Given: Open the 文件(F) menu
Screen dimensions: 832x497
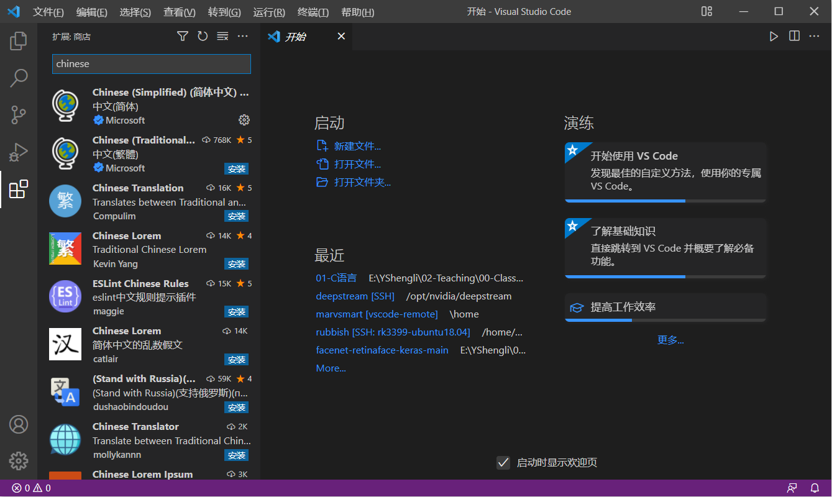Looking at the screenshot, I should point(48,12).
